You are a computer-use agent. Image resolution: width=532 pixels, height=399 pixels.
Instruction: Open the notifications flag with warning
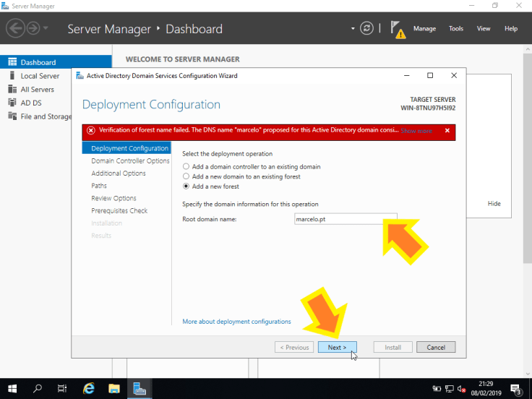click(397, 29)
